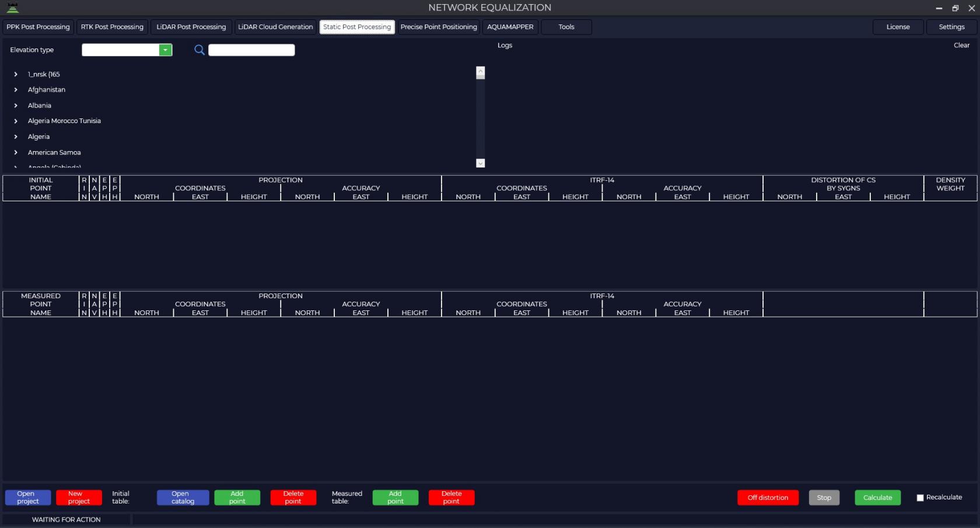The height and width of the screenshot is (528, 980).
Task: Click the Open project button
Action: pyautogui.click(x=28, y=498)
